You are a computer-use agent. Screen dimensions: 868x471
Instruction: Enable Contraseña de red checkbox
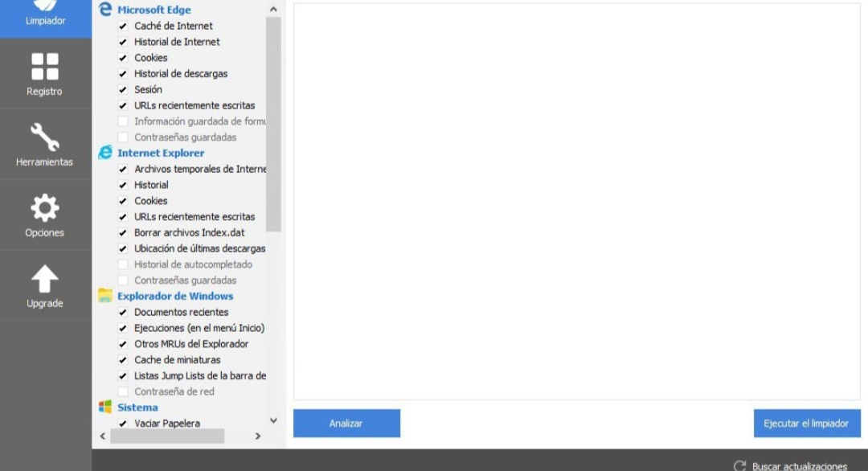tap(123, 392)
